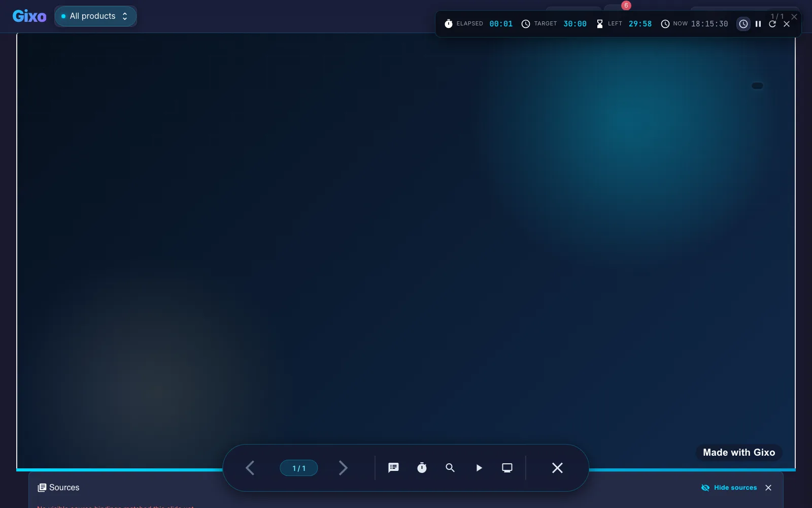Reset the timer with the refresh icon
Image resolution: width=812 pixels, height=508 pixels.
[x=772, y=24]
